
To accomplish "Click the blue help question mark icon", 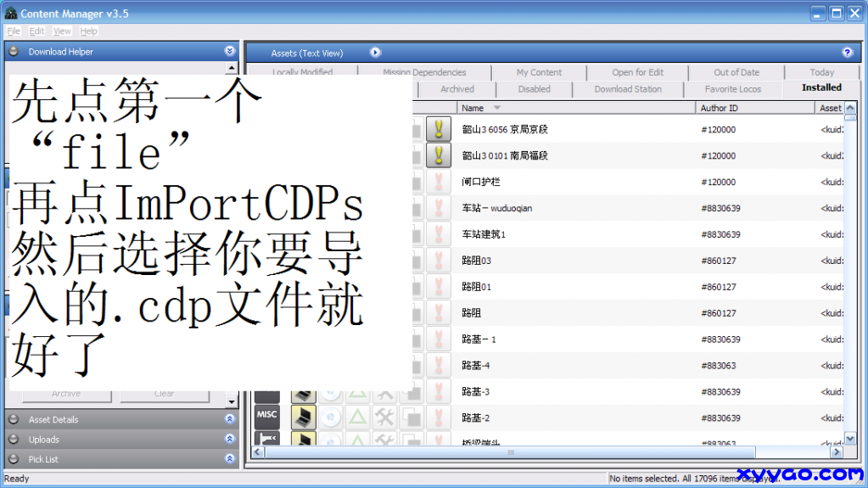I will click(847, 53).
